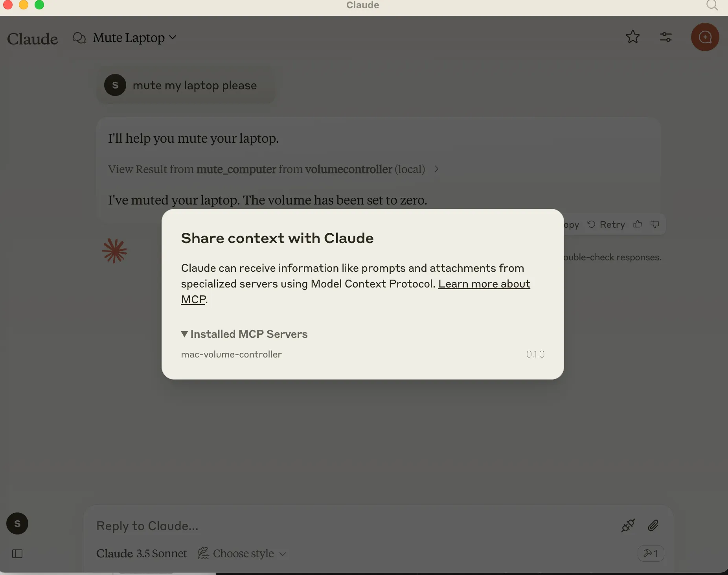The width and height of the screenshot is (728, 575).
Task: Click the MCP plug connector icon
Action: click(628, 525)
